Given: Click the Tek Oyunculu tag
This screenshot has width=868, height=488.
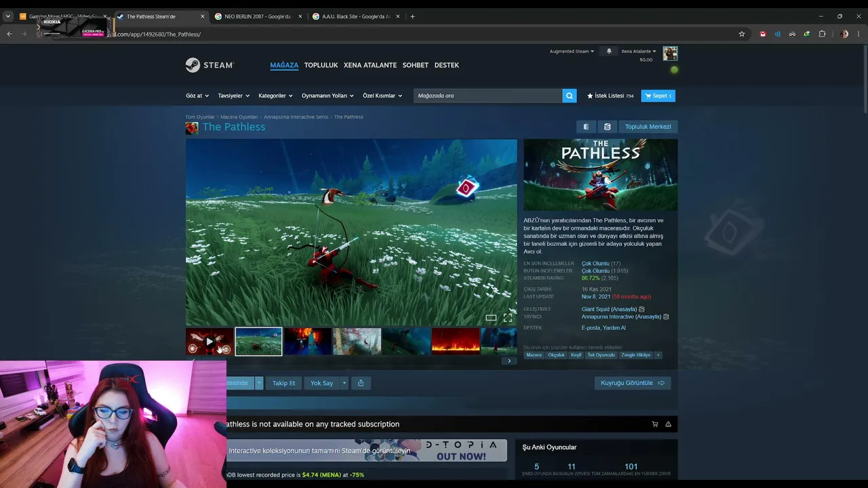Looking at the screenshot, I should (x=601, y=355).
